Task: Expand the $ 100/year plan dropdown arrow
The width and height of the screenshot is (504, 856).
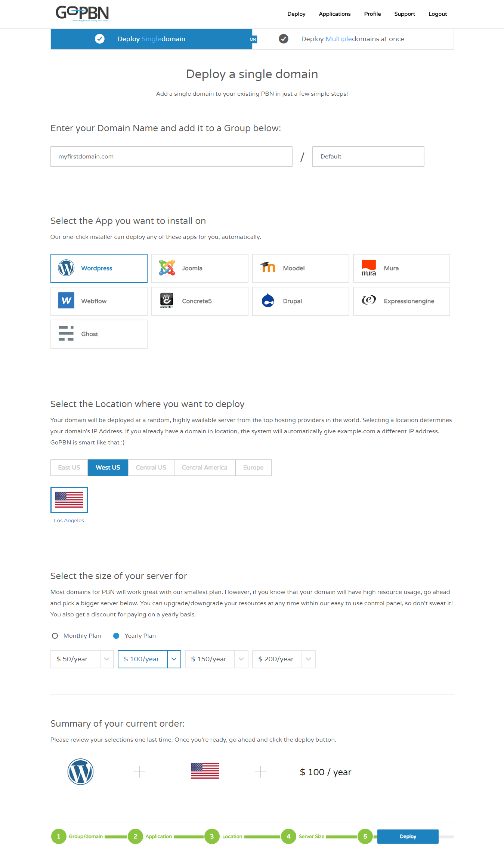Action: point(174,659)
